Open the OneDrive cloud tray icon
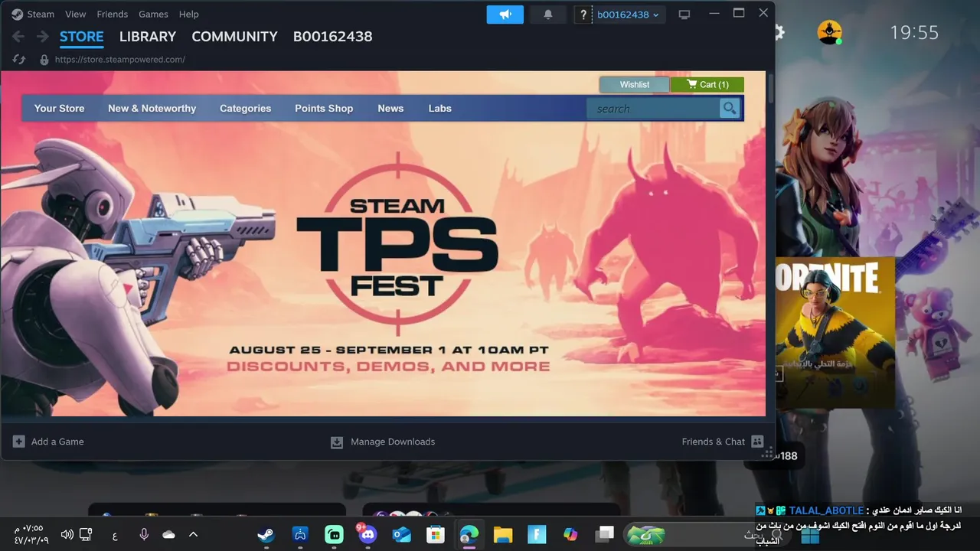Viewport: 980px width, 551px height. click(168, 534)
